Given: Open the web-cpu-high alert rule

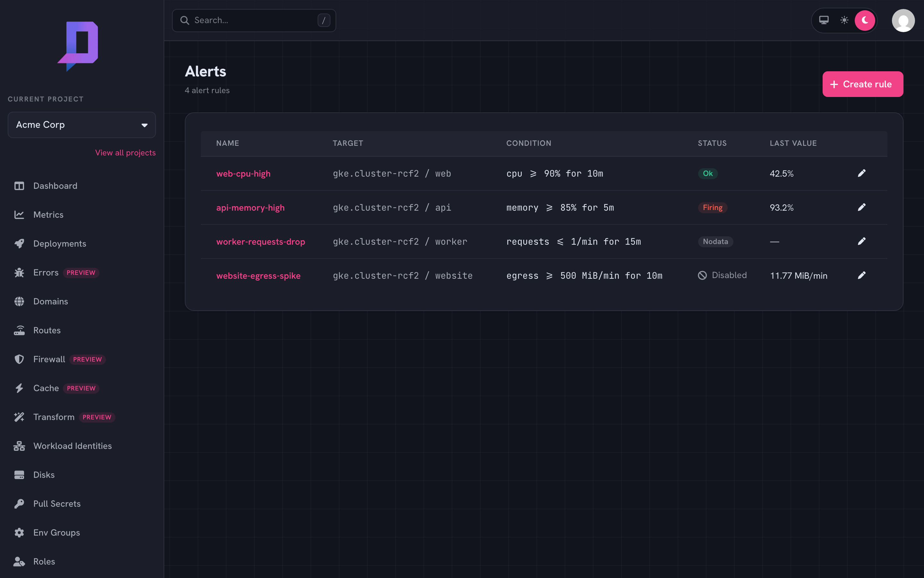Looking at the screenshot, I should coord(243,173).
